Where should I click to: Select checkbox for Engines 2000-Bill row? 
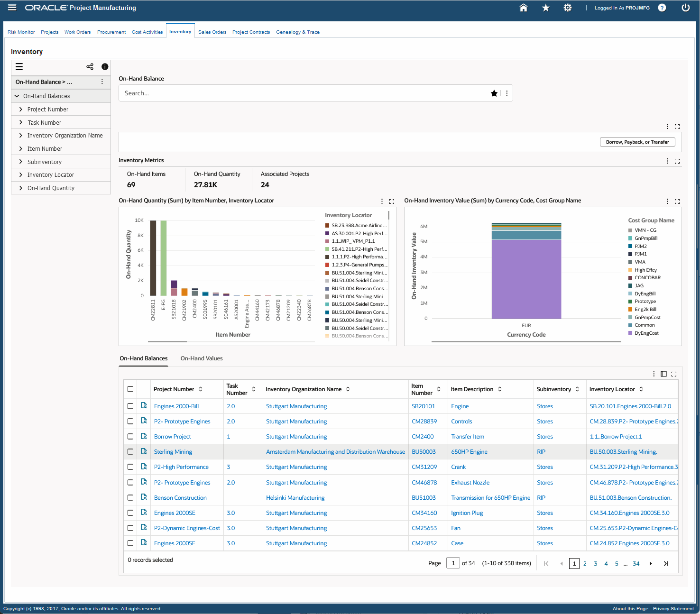point(130,406)
